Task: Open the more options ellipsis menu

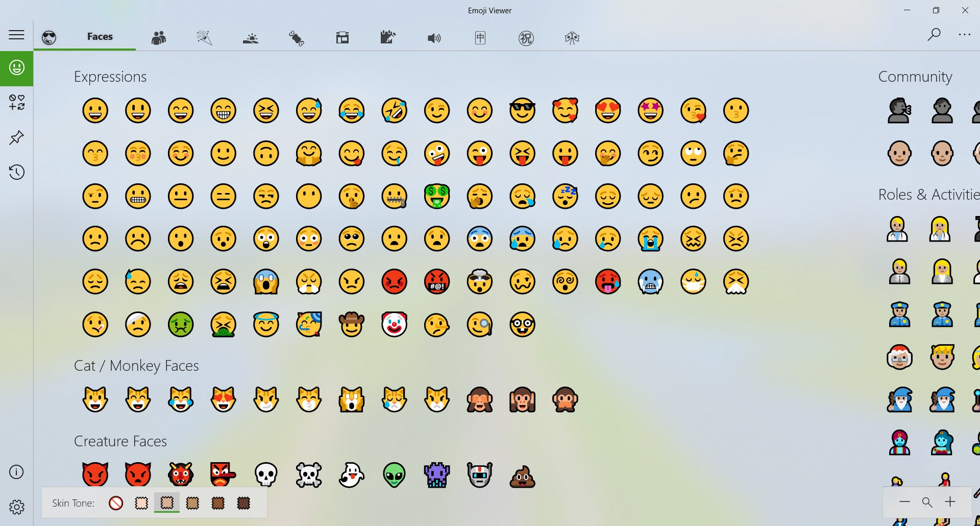Action: (x=965, y=35)
